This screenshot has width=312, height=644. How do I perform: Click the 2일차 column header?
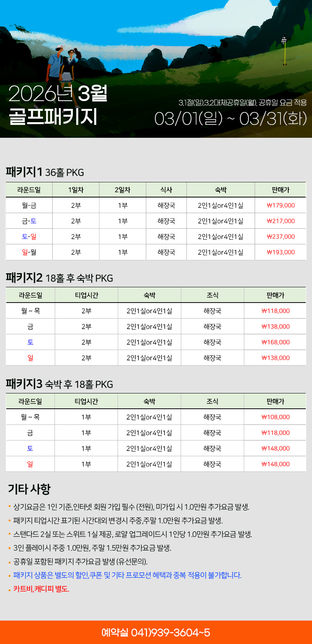pos(122,190)
